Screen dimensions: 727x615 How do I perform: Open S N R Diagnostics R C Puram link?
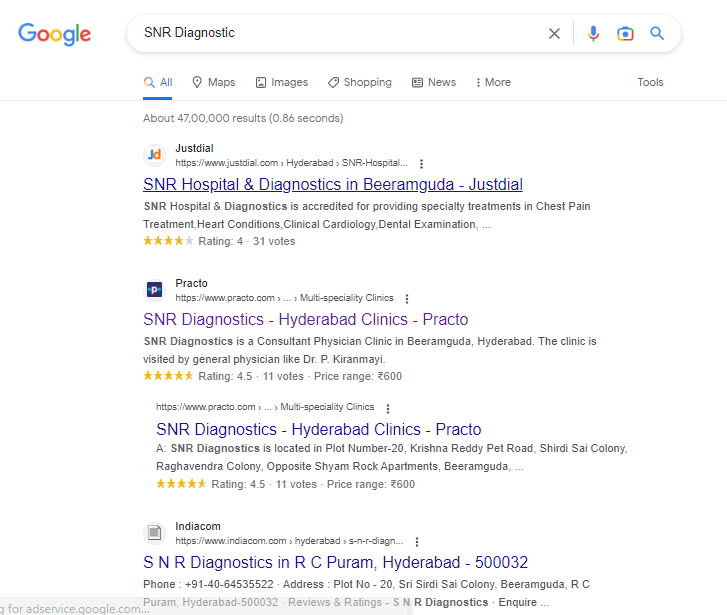click(335, 563)
